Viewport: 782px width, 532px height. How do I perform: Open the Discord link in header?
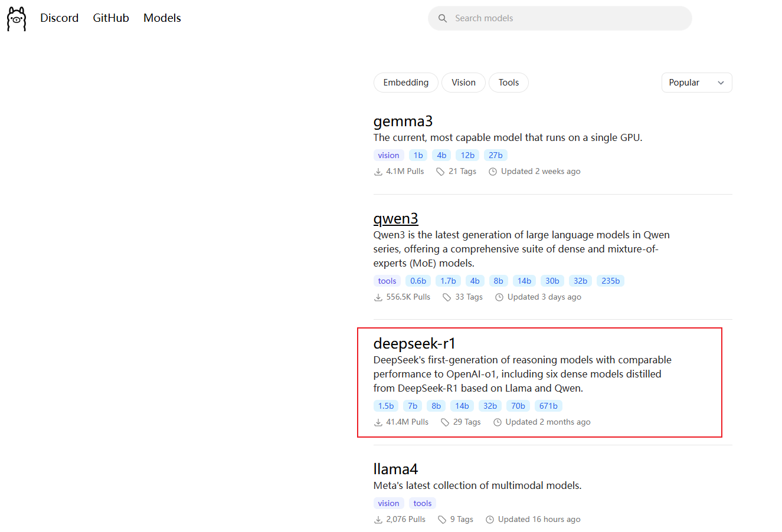tap(59, 18)
